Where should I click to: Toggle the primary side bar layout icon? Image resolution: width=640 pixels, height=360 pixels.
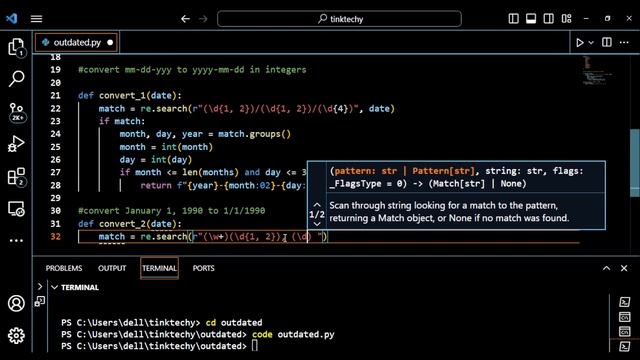coord(513,19)
